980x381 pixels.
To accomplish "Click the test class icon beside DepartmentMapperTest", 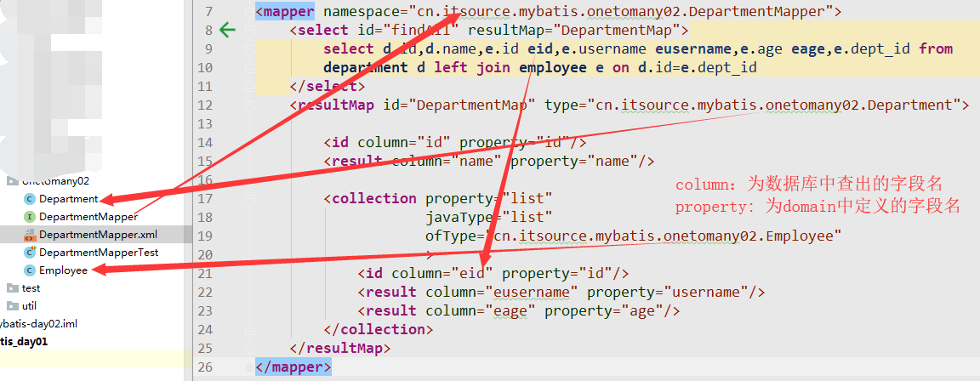I will (x=29, y=253).
